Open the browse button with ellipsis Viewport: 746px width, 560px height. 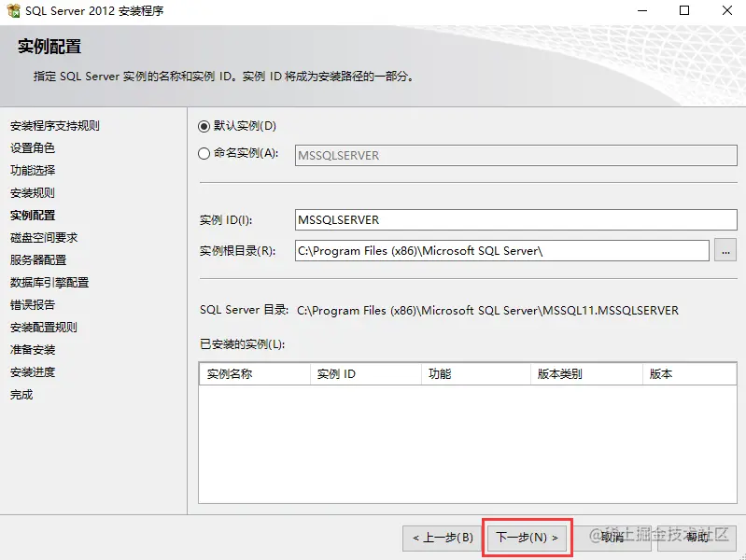(725, 251)
